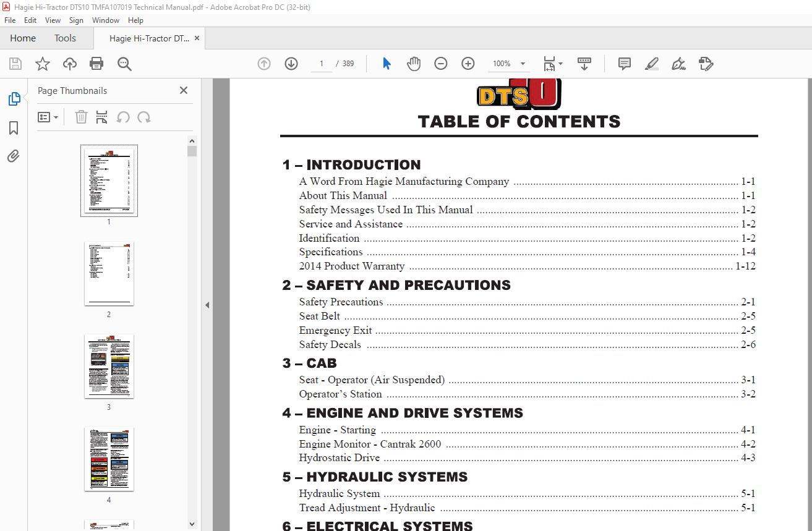Image resolution: width=812 pixels, height=531 pixels.
Task: Open Attachments paperclip panel icon
Action: click(14, 156)
